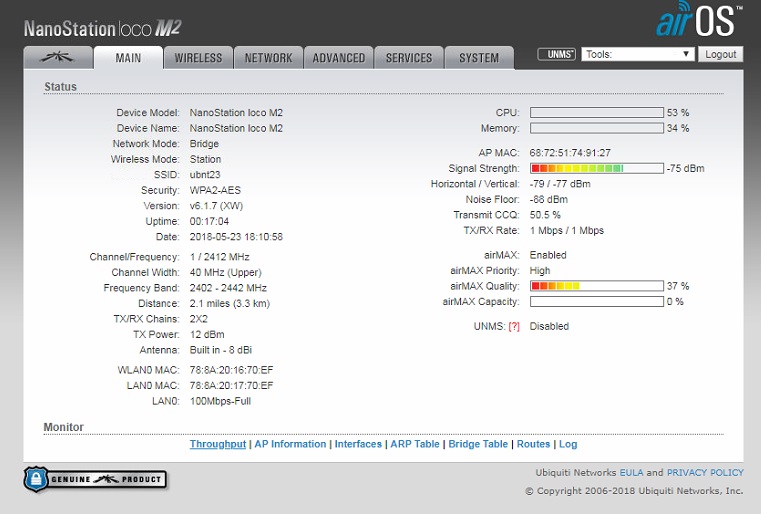Click the Memory usage bar
The height and width of the screenshot is (514, 761).
pos(596,128)
